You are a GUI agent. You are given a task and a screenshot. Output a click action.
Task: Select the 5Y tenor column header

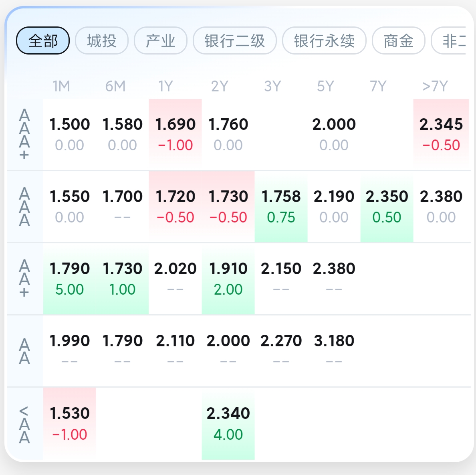click(325, 86)
